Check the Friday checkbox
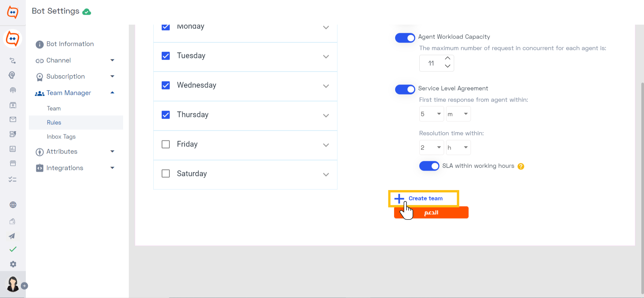The image size is (644, 298). click(166, 144)
